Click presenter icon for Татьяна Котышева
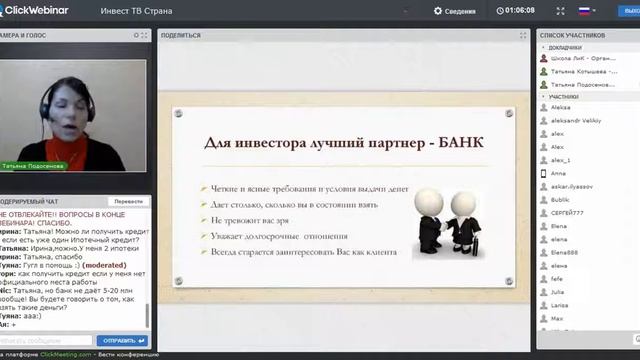 pos(544,71)
